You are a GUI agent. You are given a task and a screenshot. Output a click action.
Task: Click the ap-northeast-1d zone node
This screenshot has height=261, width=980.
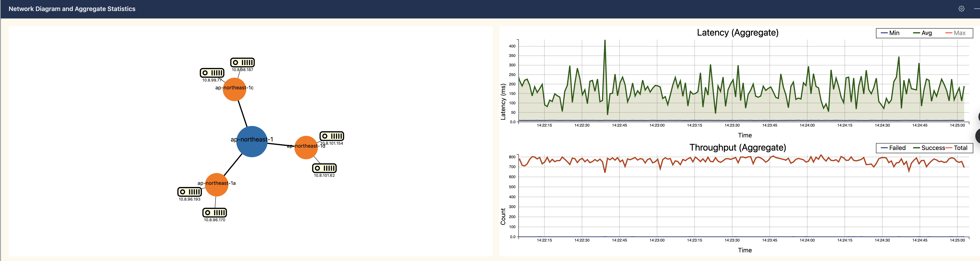coord(306,147)
